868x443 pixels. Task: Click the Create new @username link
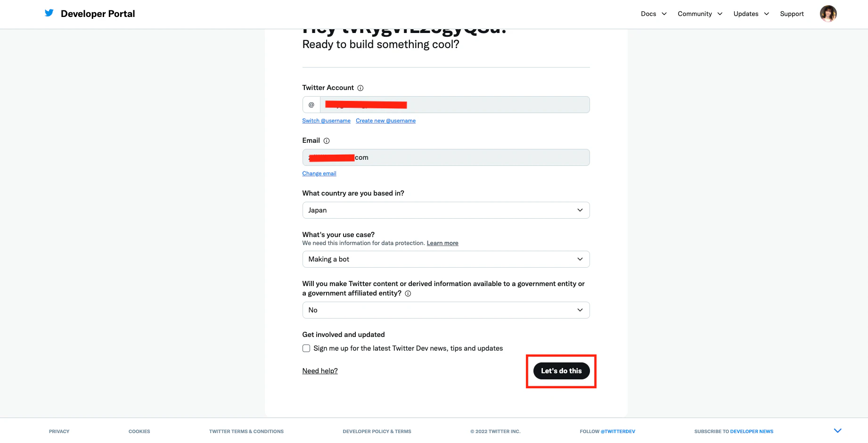[x=385, y=121]
